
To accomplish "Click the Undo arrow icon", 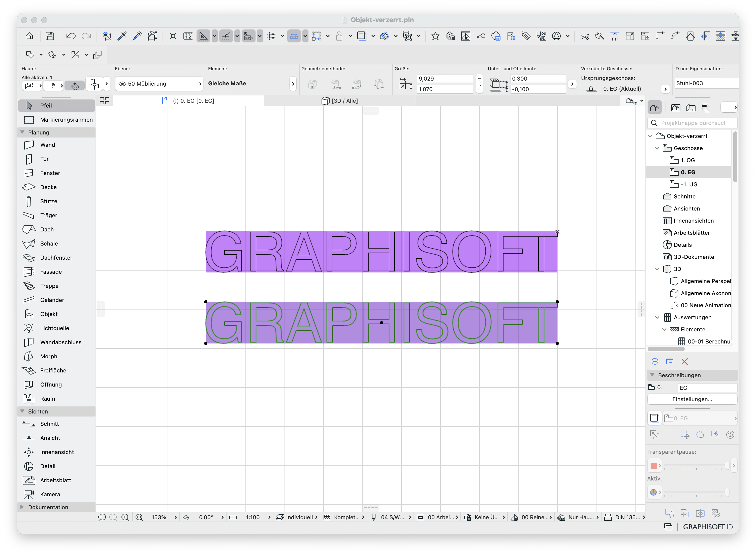I will 71,36.
